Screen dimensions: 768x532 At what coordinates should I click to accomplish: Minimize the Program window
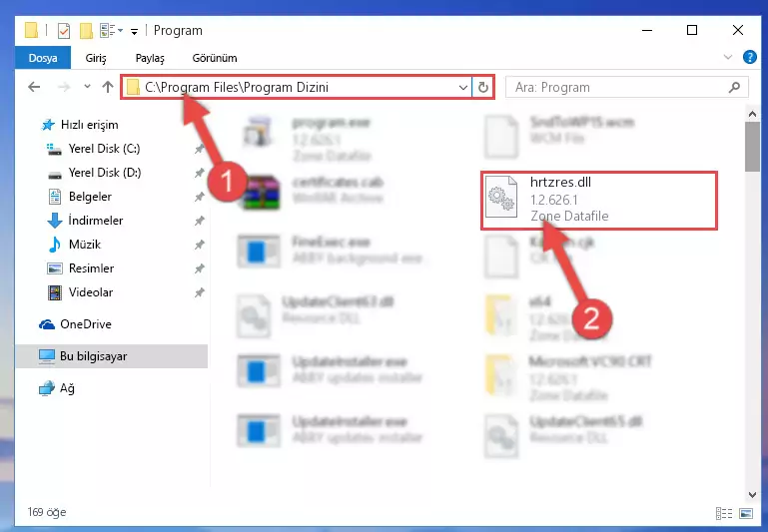(647, 30)
